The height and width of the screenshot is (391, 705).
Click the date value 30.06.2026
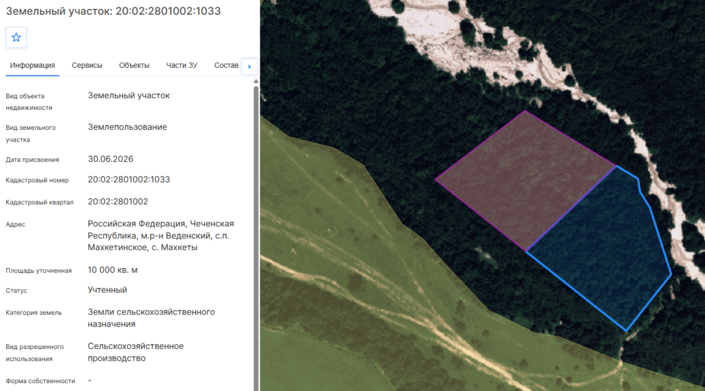(x=110, y=159)
